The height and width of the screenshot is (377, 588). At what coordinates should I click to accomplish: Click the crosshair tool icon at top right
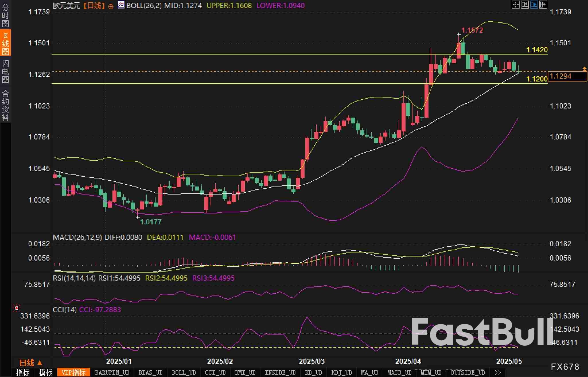tap(515, 5)
